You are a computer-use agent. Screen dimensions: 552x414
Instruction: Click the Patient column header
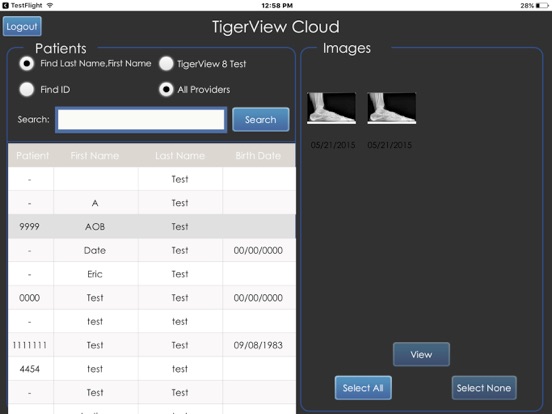click(32, 156)
